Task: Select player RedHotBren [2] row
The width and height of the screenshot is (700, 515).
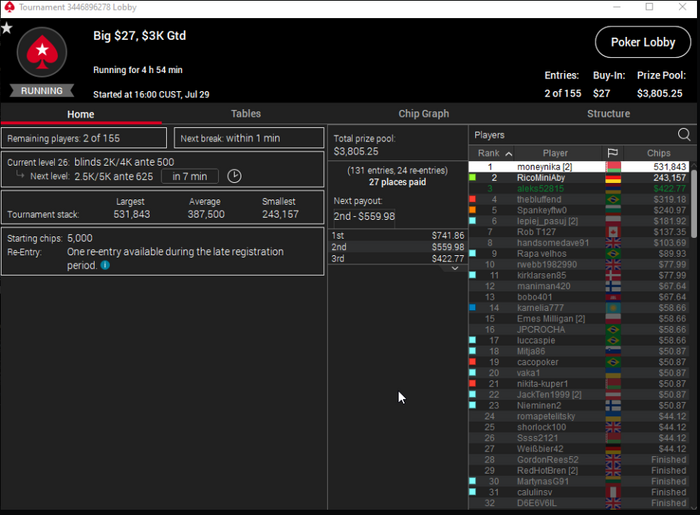Action: 579,470
